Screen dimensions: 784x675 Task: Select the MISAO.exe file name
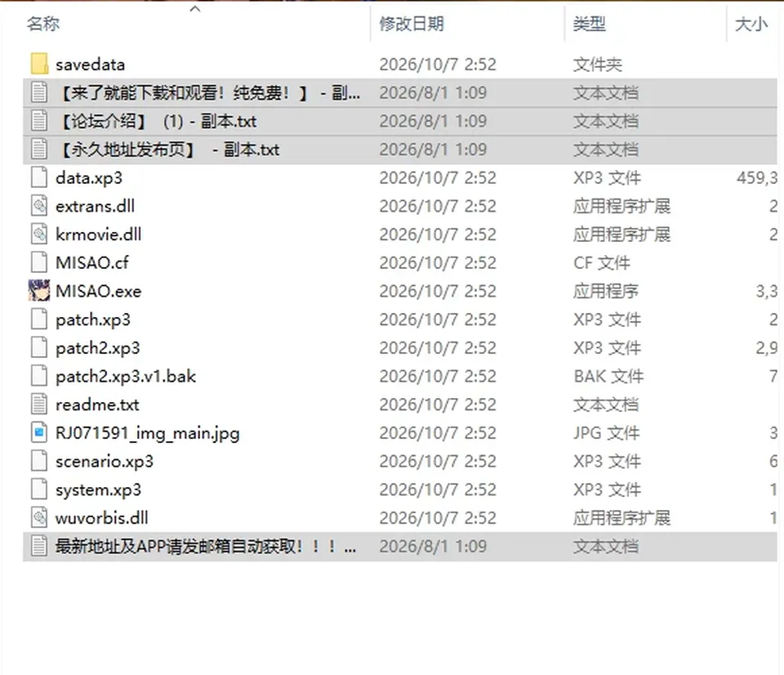click(x=99, y=291)
